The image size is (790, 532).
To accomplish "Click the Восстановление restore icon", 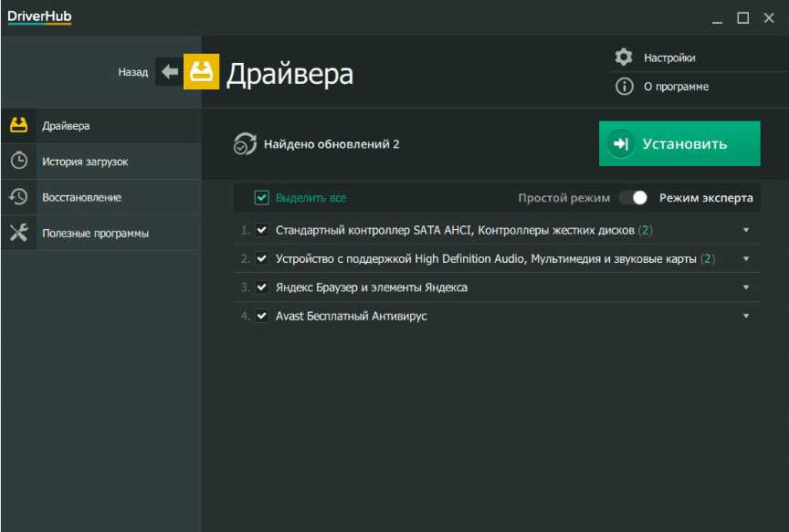I will point(18,197).
